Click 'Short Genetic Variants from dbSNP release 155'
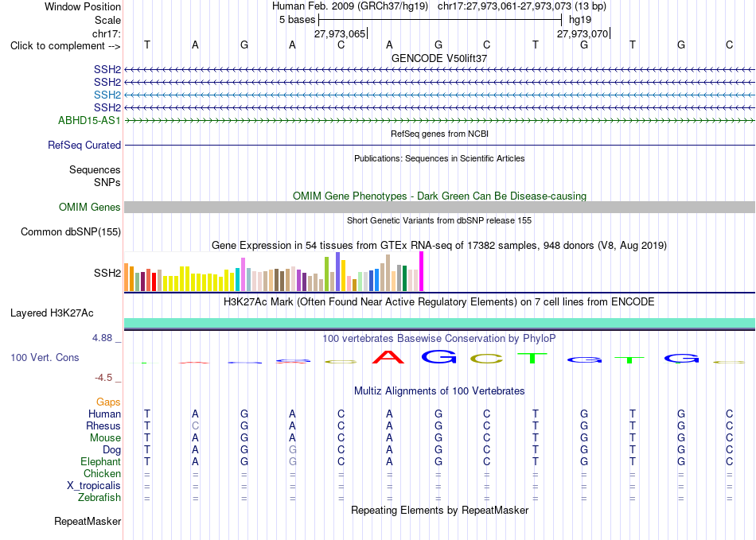 [439, 220]
